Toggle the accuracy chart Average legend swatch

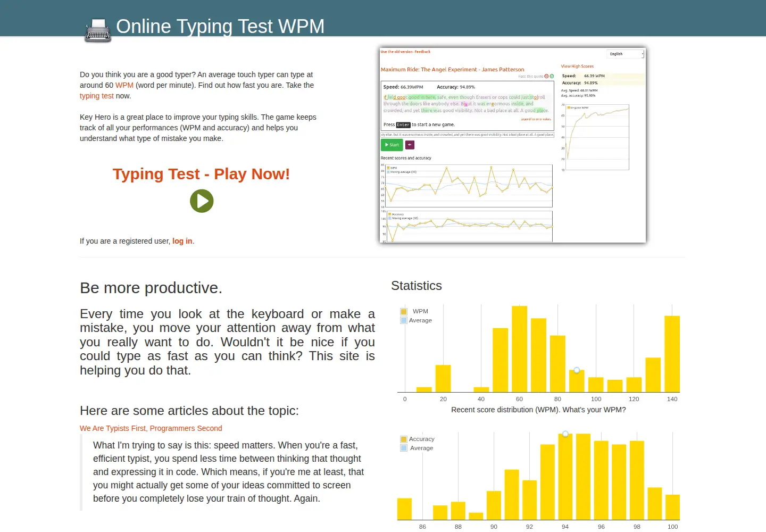[x=404, y=448]
